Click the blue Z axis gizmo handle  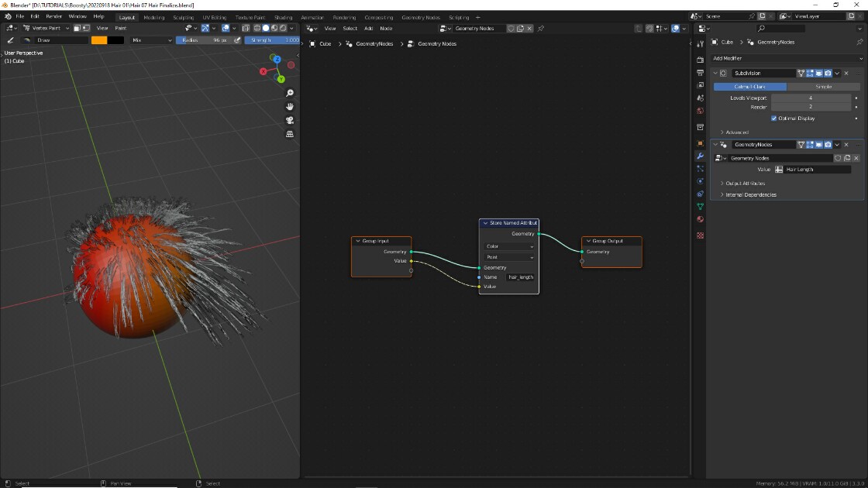[277, 59]
